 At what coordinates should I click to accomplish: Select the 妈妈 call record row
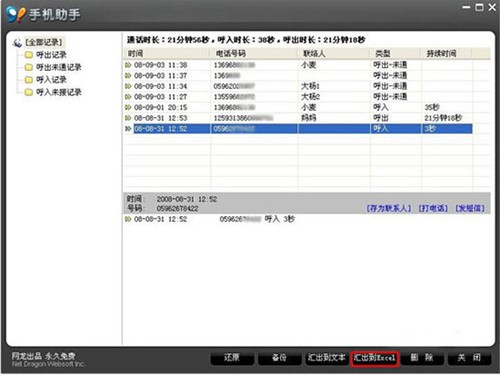(x=298, y=118)
